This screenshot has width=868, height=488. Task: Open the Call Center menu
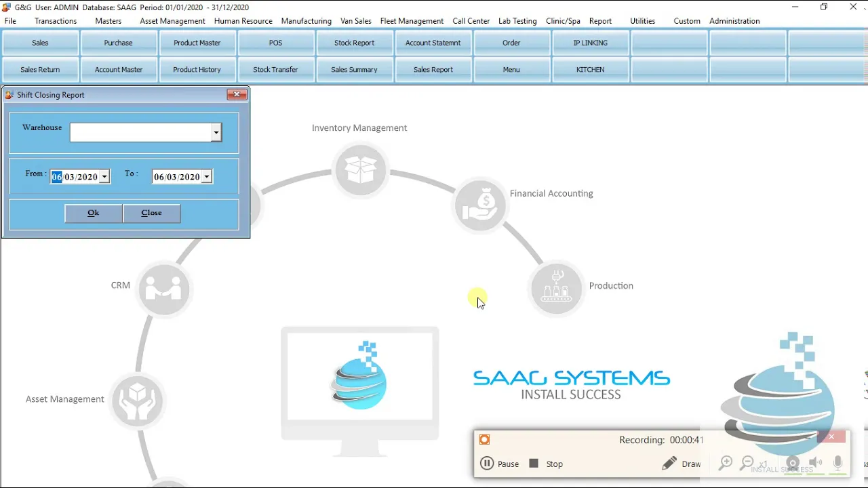click(x=471, y=21)
